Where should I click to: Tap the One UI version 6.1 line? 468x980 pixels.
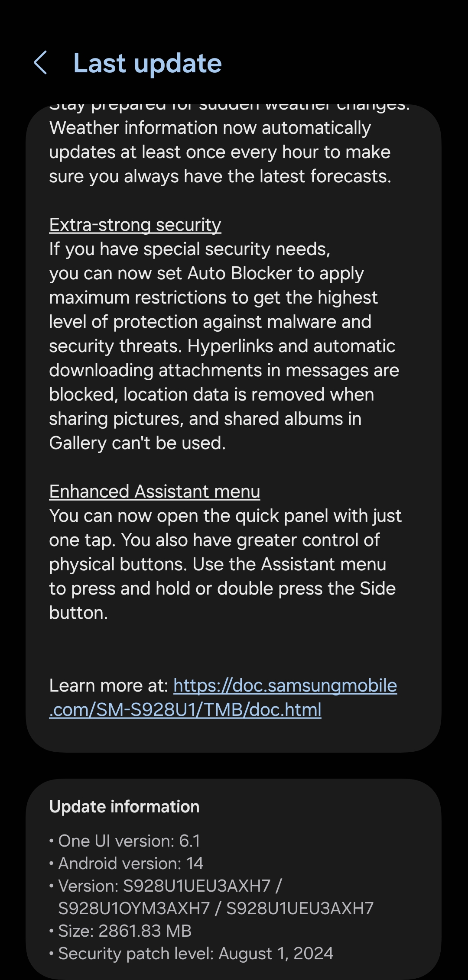point(125,841)
